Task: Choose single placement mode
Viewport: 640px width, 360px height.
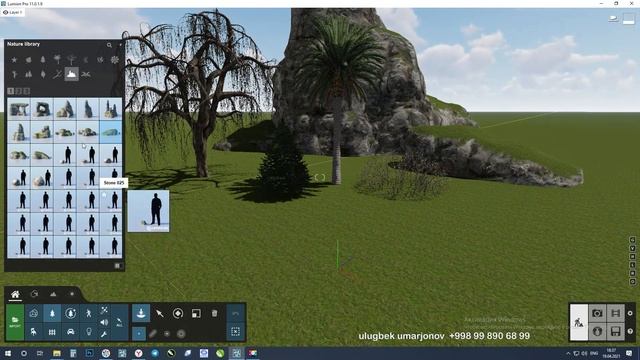Action: pos(139,333)
